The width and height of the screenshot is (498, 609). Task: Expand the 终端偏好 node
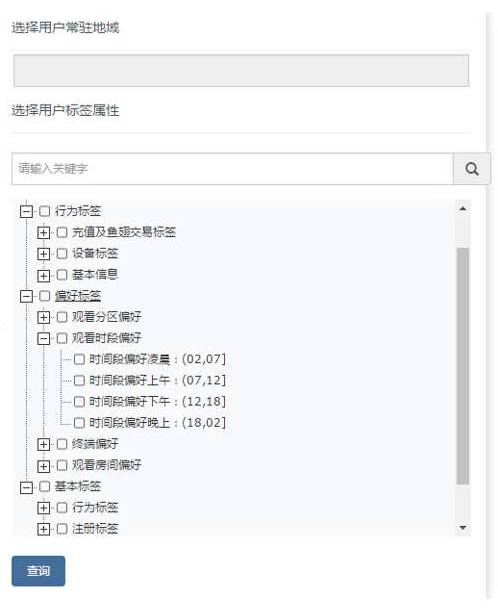tap(44, 444)
